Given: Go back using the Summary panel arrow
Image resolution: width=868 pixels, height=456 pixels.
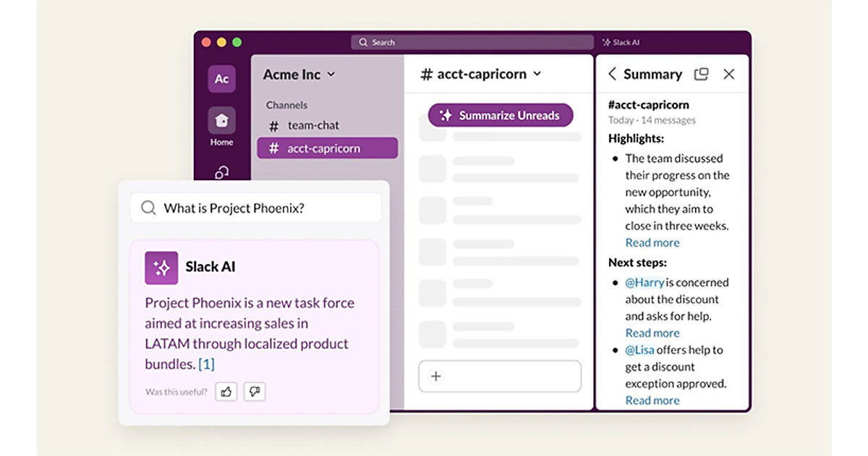Looking at the screenshot, I should coord(612,74).
